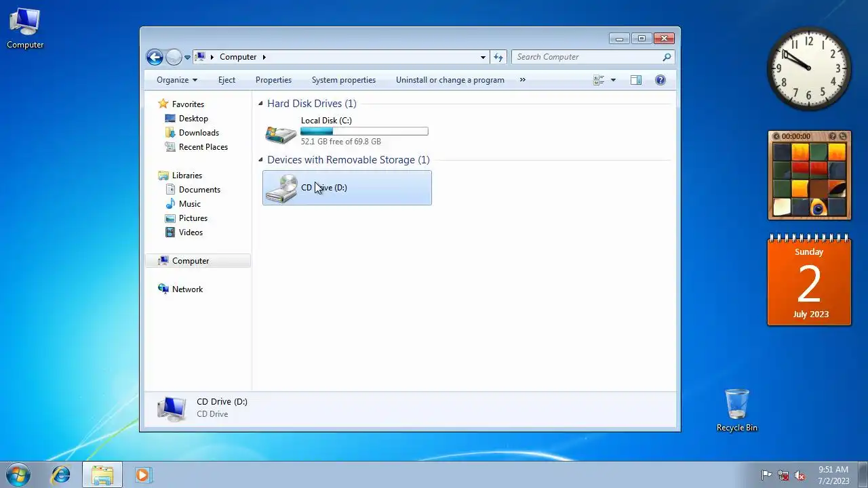Click the magnifier icon in the search box
This screenshot has height=488, width=868.
(667, 58)
